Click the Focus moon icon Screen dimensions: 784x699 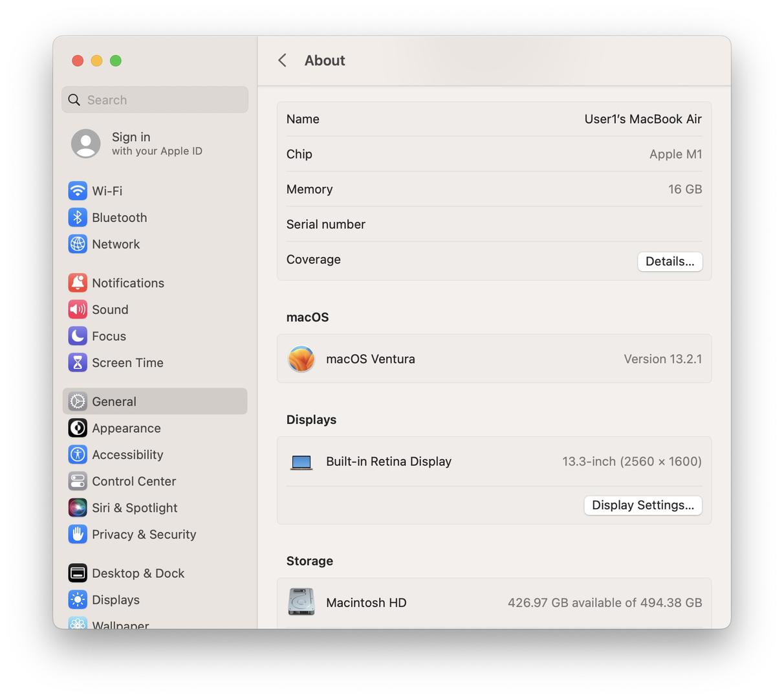pyautogui.click(x=78, y=336)
